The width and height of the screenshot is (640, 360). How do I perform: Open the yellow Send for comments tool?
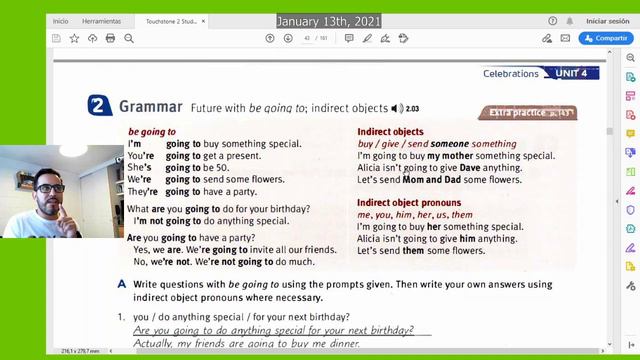tap(631, 267)
